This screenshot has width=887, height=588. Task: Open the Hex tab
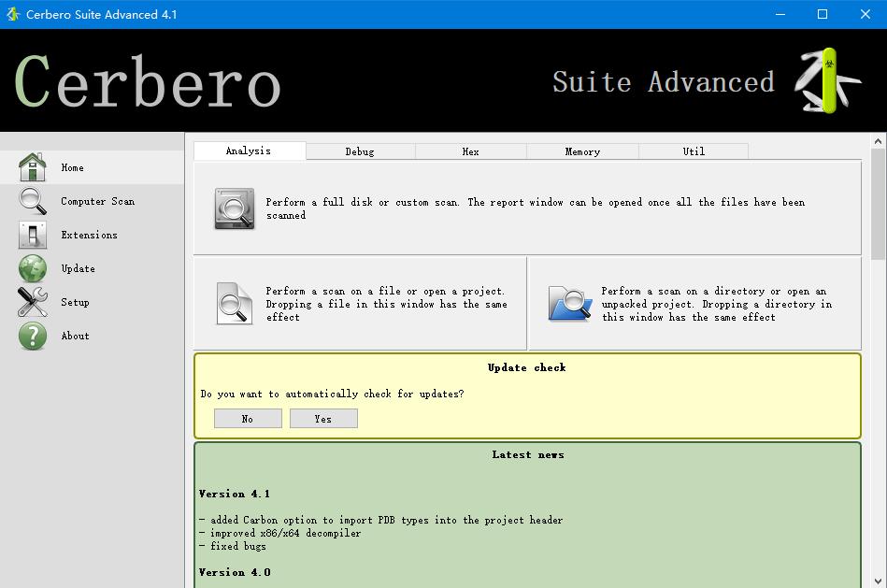[x=471, y=151]
